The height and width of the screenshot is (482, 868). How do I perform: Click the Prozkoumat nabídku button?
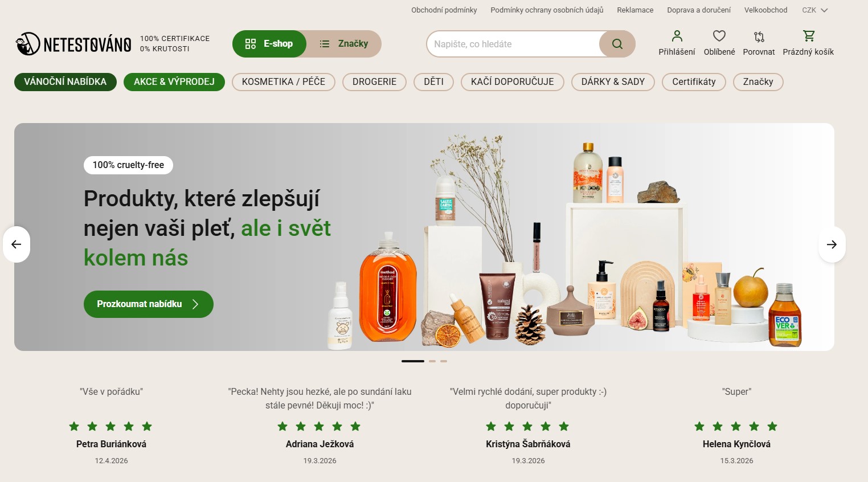[149, 304]
